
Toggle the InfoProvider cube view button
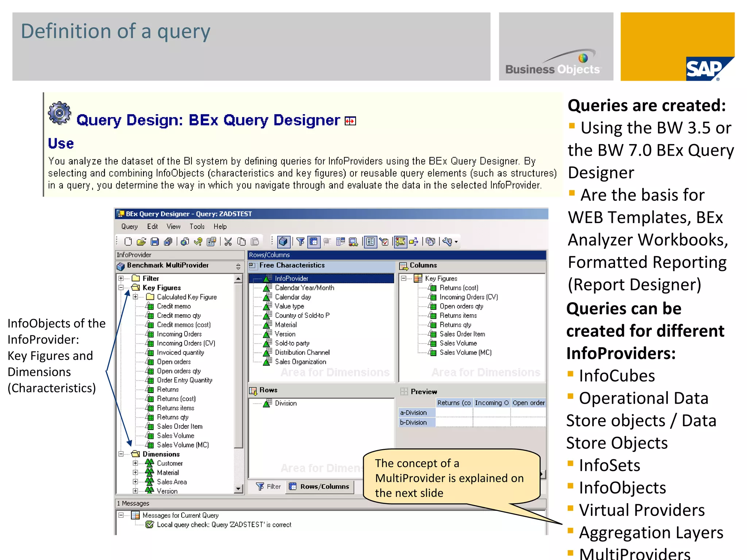pyautogui.click(x=283, y=241)
